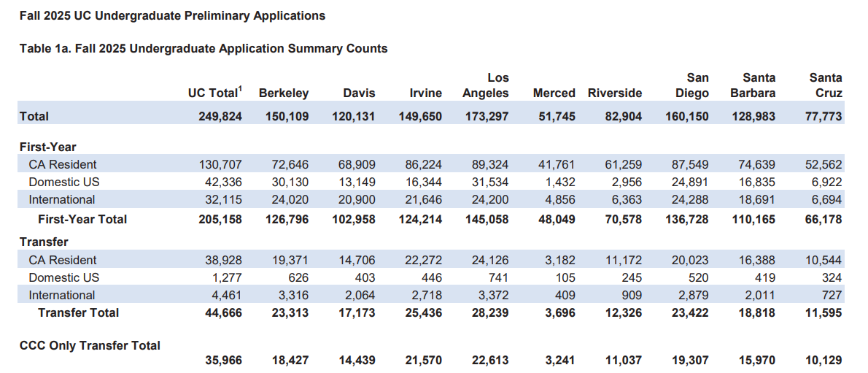Select the 'Santa Barbara' column header
The width and height of the screenshot is (868, 373).
click(753, 85)
